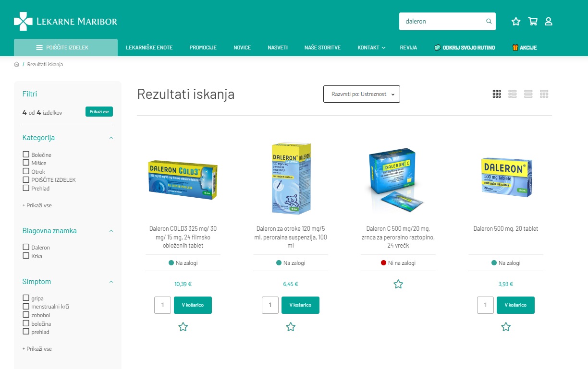Open the Lekarniške enote menu item

pyautogui.click(x=149, y=48)
